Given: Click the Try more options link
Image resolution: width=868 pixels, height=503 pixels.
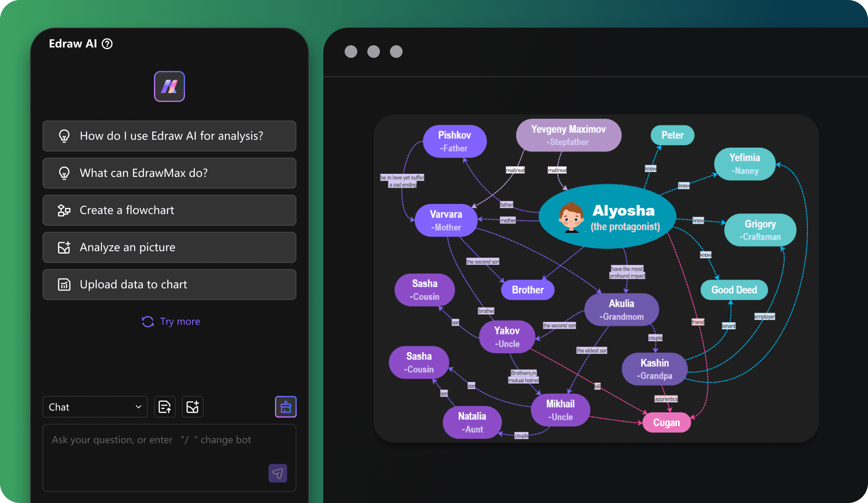Looking at the screenshot, I should (x=169, y=321).
